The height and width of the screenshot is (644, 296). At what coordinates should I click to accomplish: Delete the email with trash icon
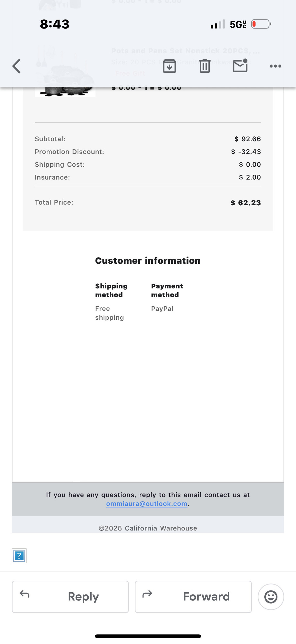[x=205, y=66]
